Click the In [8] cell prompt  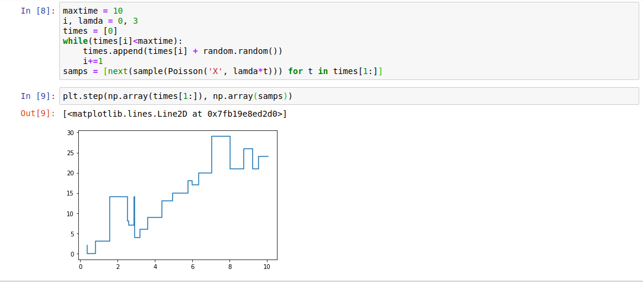[38, 11]
